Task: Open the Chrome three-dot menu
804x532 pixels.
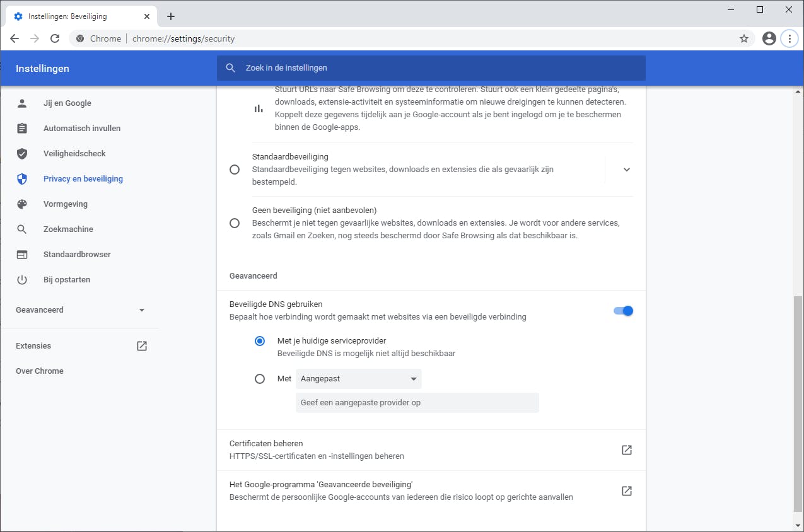Action: [789, 38]
